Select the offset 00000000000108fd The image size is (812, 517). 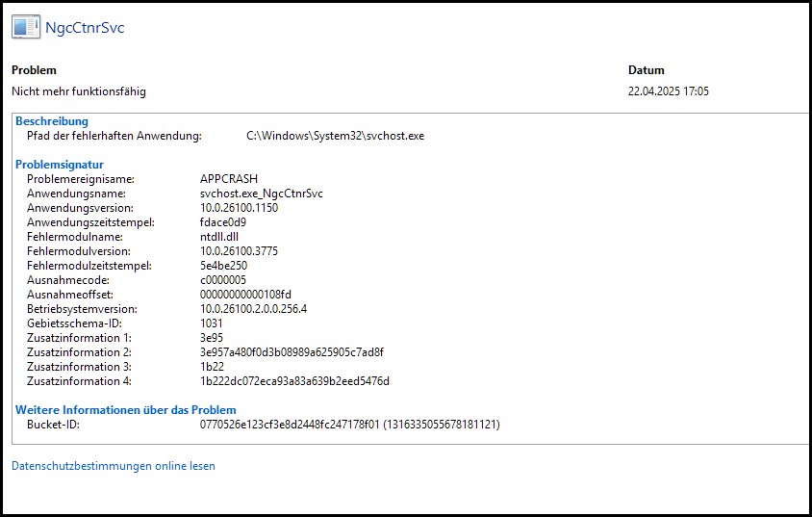point(245,295)
